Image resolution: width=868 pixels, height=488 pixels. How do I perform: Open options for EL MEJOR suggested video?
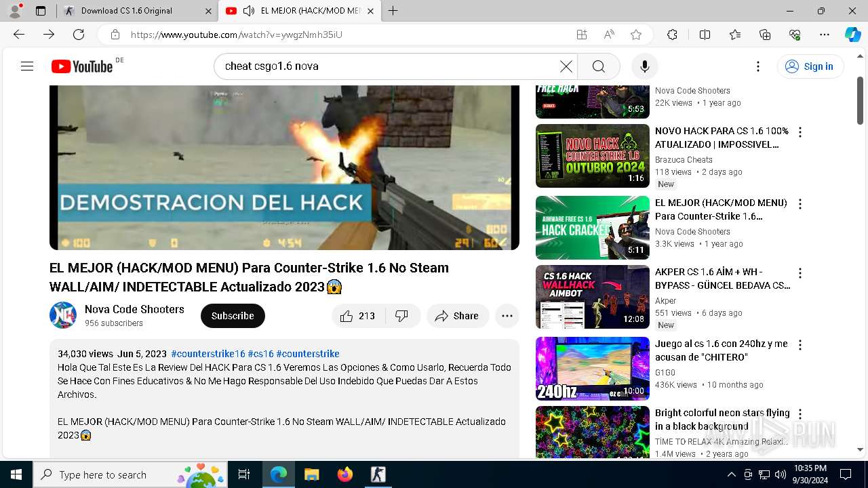tap(800, 204)
